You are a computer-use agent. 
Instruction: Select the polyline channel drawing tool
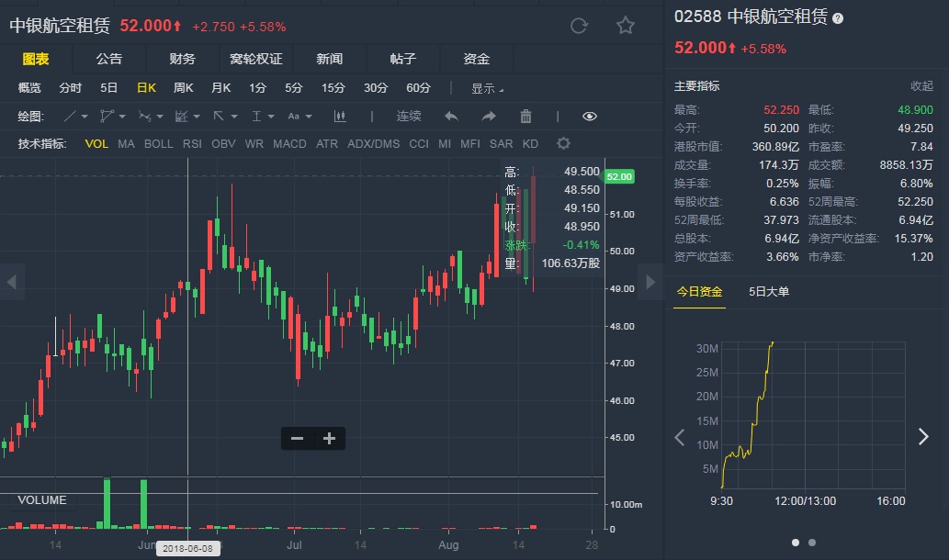[107, 116]
